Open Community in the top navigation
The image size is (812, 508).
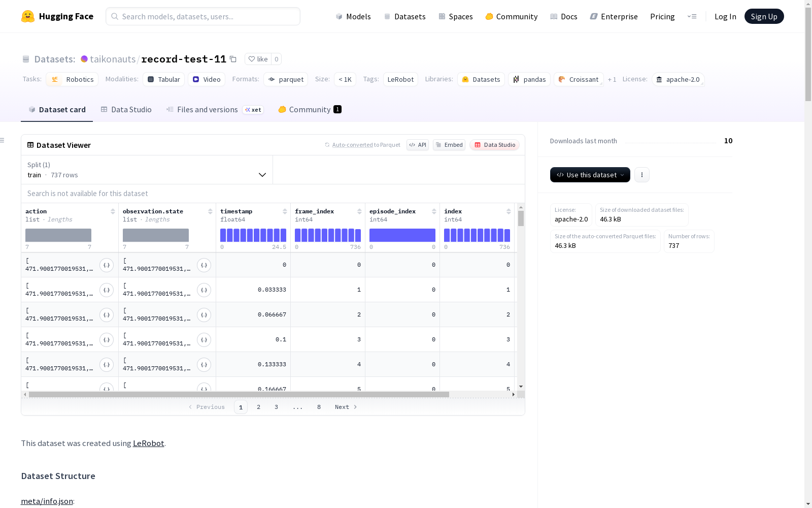pos(512,16)
